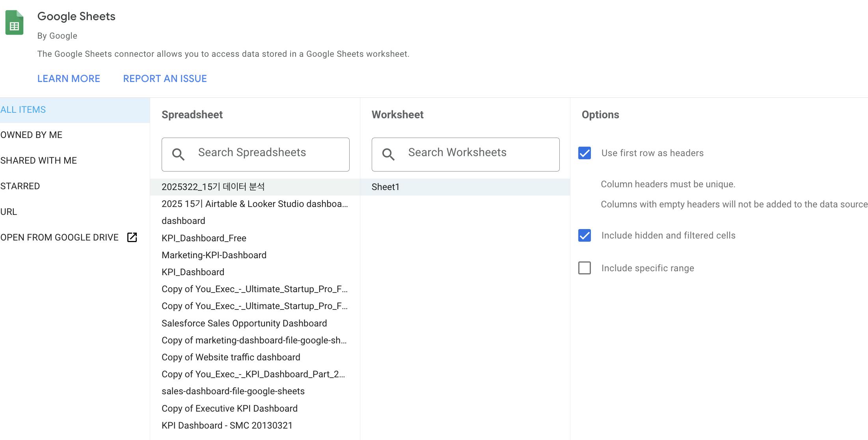Enable Include specific range option

(585, 268)
